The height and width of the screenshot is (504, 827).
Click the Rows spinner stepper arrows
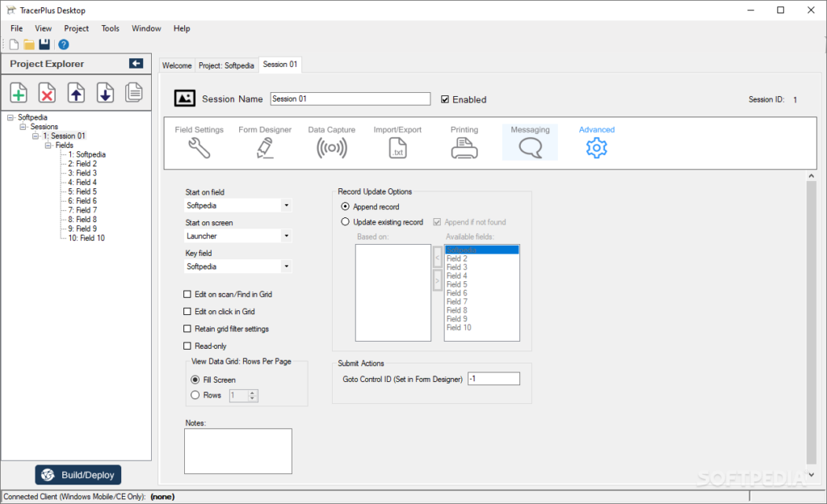253,396
